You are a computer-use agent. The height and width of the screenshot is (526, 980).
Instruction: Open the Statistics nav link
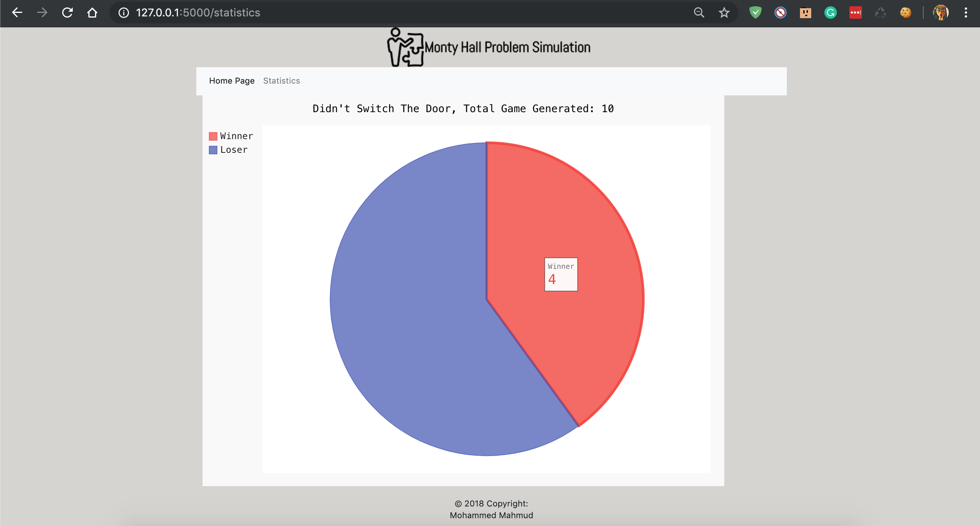[281, 81]
